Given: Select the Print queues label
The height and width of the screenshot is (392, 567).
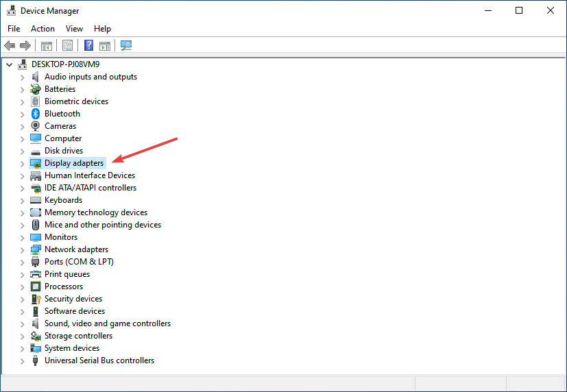Looking at the screenshot, I should point(67,274).
